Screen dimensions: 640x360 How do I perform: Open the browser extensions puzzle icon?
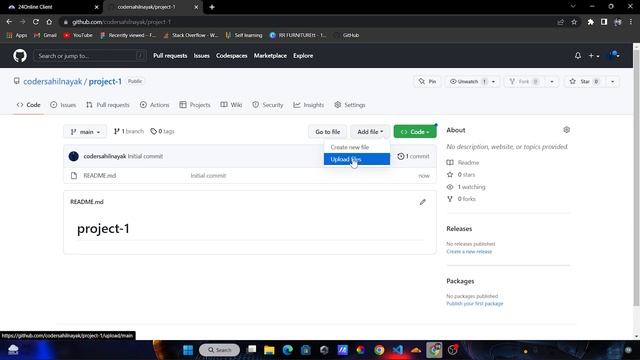click(x=591, y=22)
